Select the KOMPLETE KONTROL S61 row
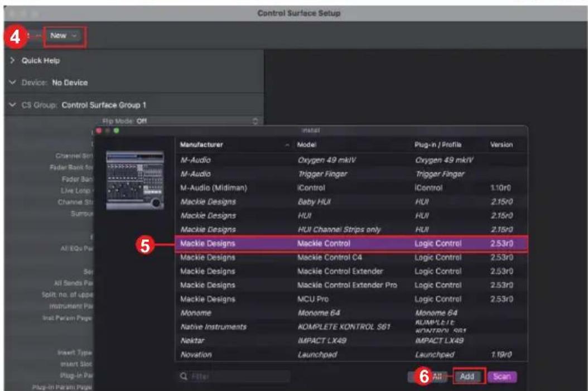Screen dimensions: 588x391 coord(351,327)
